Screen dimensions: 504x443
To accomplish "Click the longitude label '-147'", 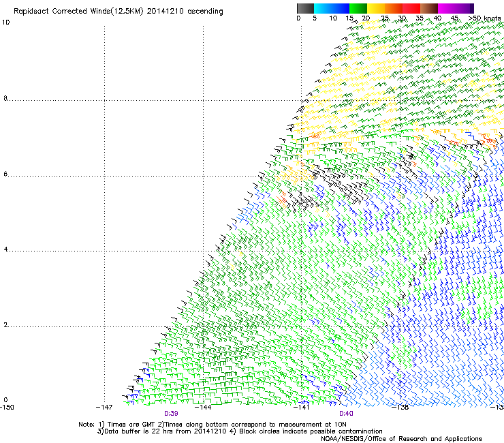I will [x=104, y=408].
